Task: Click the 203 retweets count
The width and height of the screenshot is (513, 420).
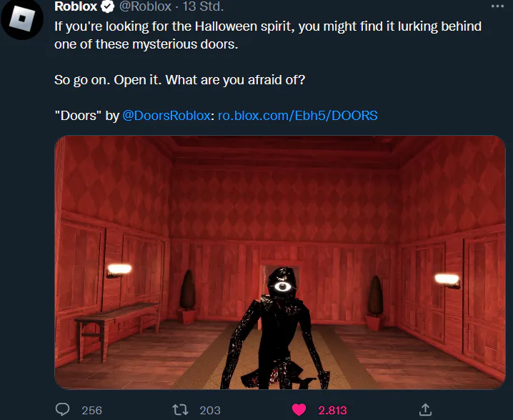Action: point(210,410)
